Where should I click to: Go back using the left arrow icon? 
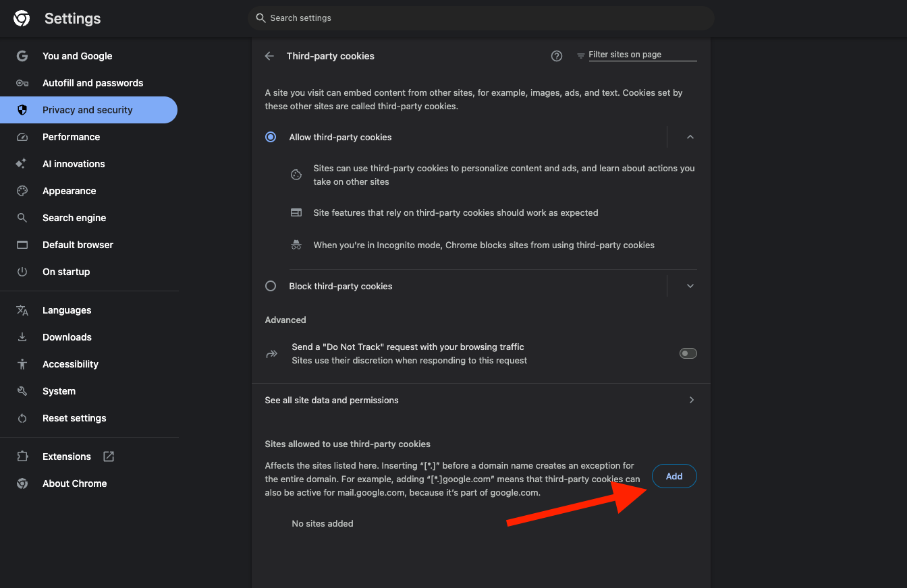270,56
